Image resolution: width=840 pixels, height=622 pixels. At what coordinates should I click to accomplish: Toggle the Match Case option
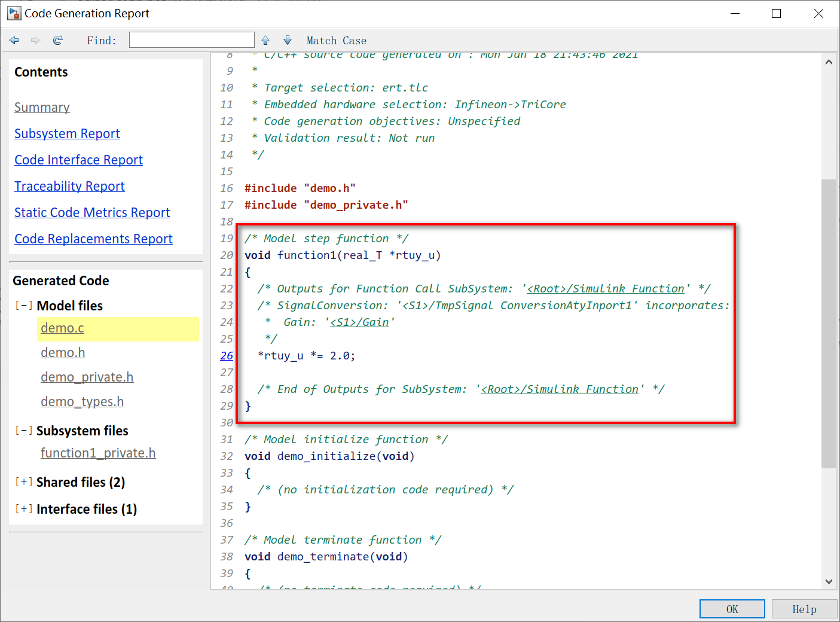337,41
